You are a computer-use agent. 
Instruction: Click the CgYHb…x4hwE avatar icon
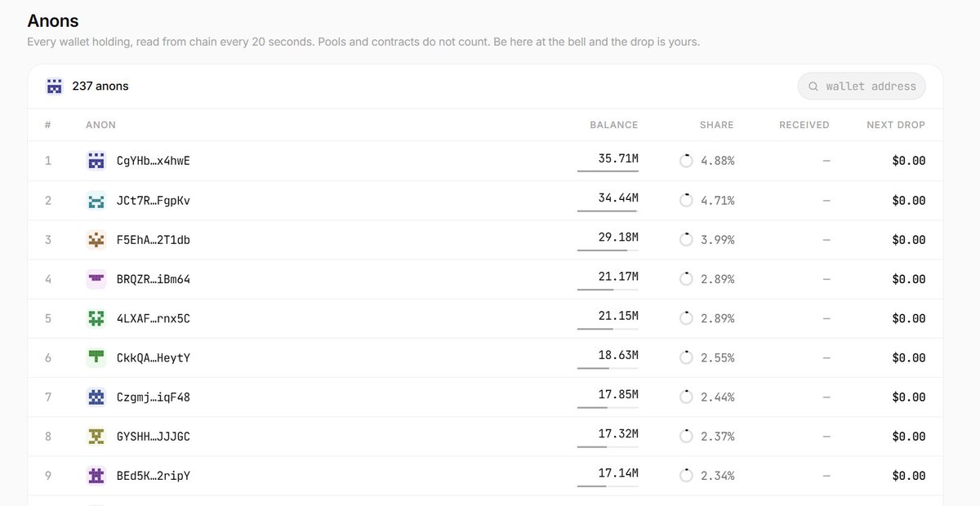96,161
